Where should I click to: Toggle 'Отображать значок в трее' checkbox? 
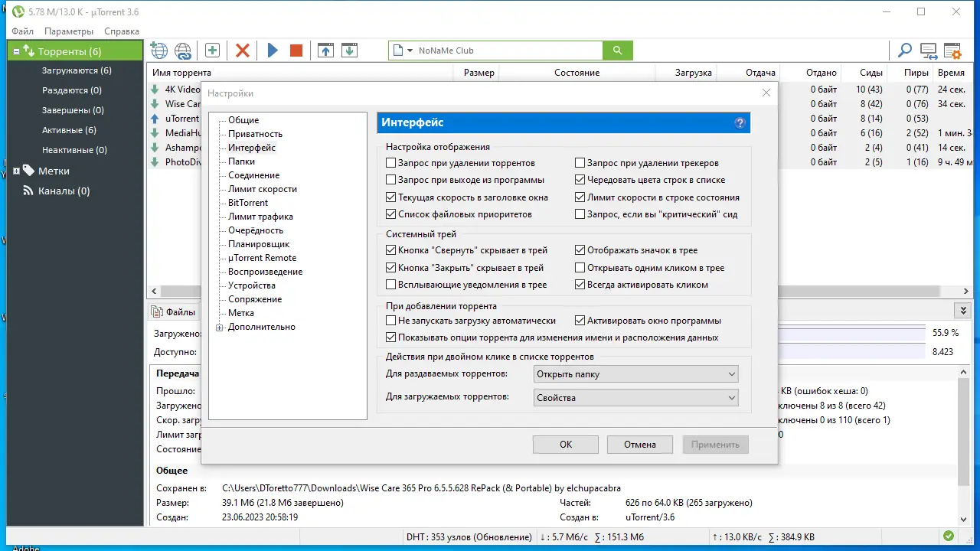click(580, 250)
